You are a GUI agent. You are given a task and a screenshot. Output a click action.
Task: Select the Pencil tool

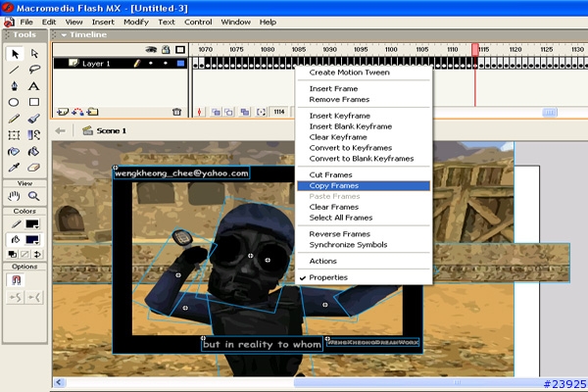point(14,119)
